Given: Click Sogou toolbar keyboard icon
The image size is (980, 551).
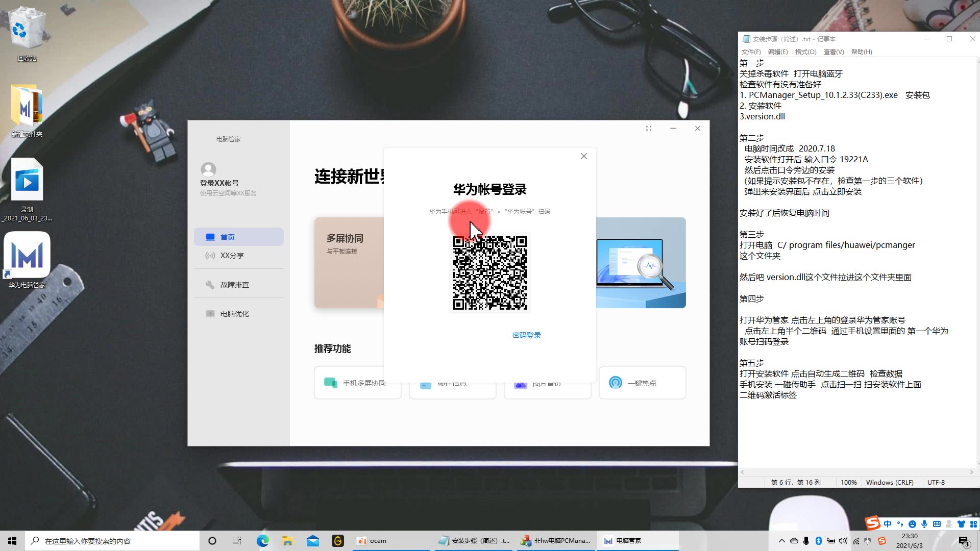Looking at the screenshot, I should [937, 524].
